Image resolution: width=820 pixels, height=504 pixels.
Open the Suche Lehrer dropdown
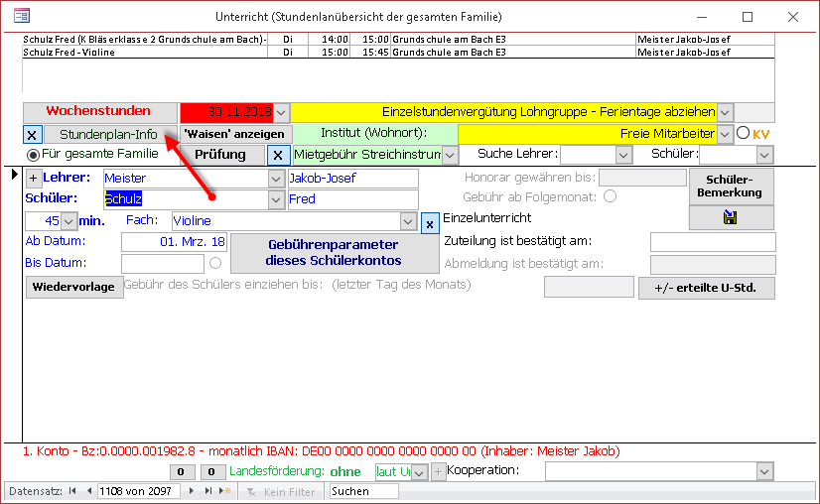click(x=623, y=155)
